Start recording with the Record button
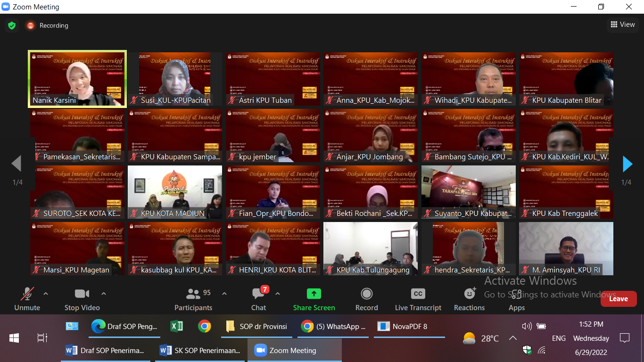The image size is (644, 362). (x=366, y=299)
